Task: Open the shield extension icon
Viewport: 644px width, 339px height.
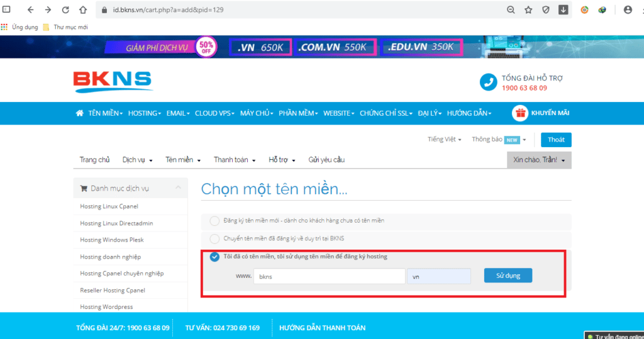Action: [546, 10]
